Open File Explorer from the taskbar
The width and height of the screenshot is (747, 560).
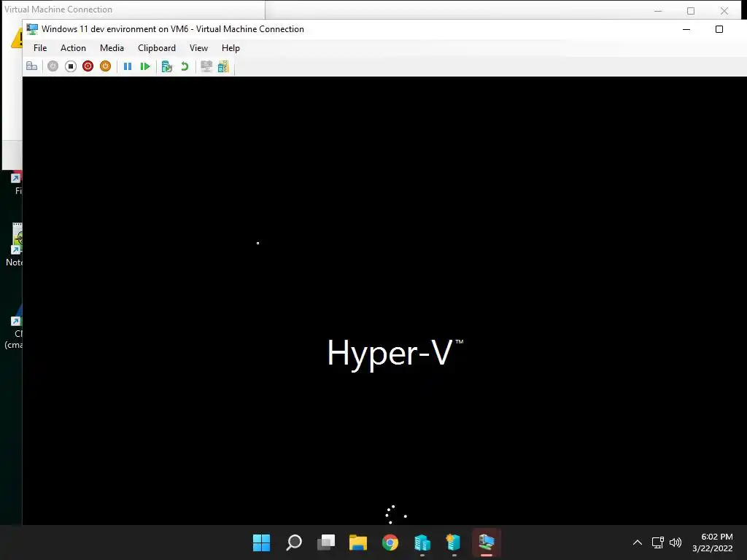(358, 542)
